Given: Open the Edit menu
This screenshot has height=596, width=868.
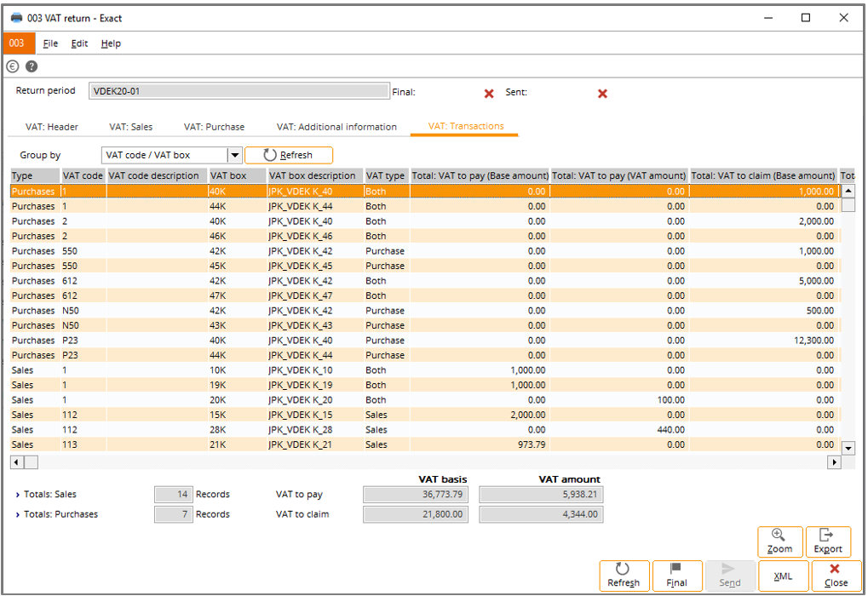Looking at the screenshot, I should click(x=79, y=43).
